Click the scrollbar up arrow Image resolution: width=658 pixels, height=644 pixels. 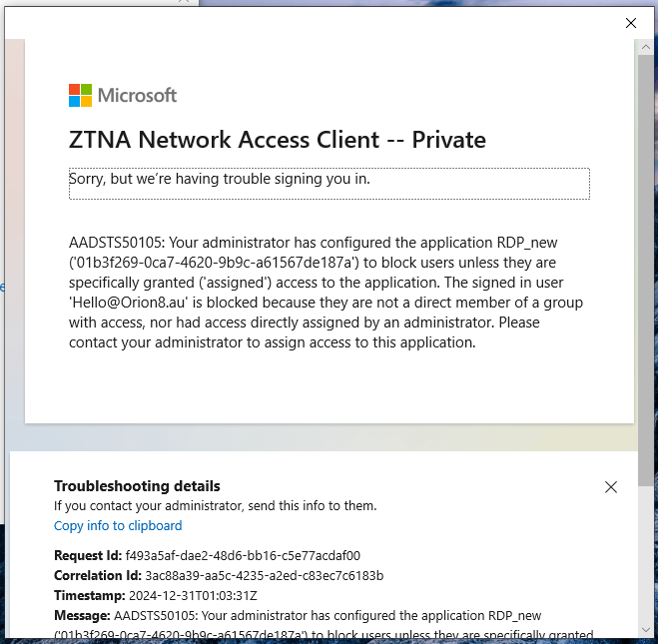point(646,47)
